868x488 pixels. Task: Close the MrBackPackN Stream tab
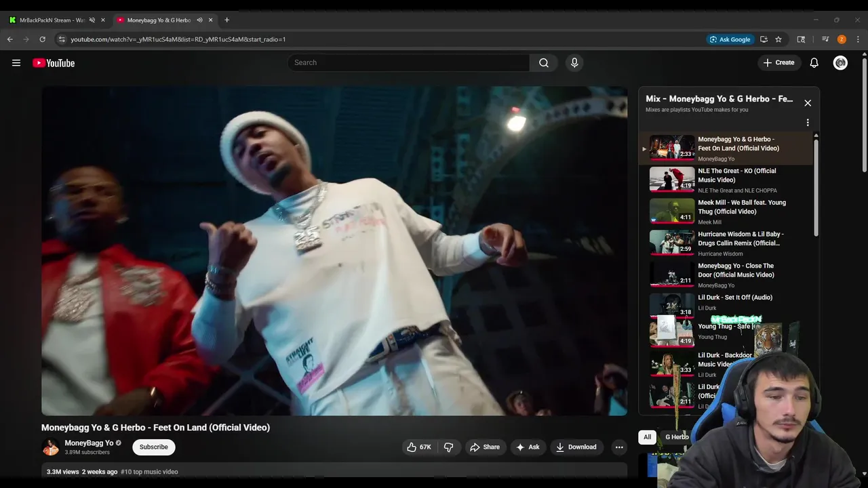click(x=103, y=20)
